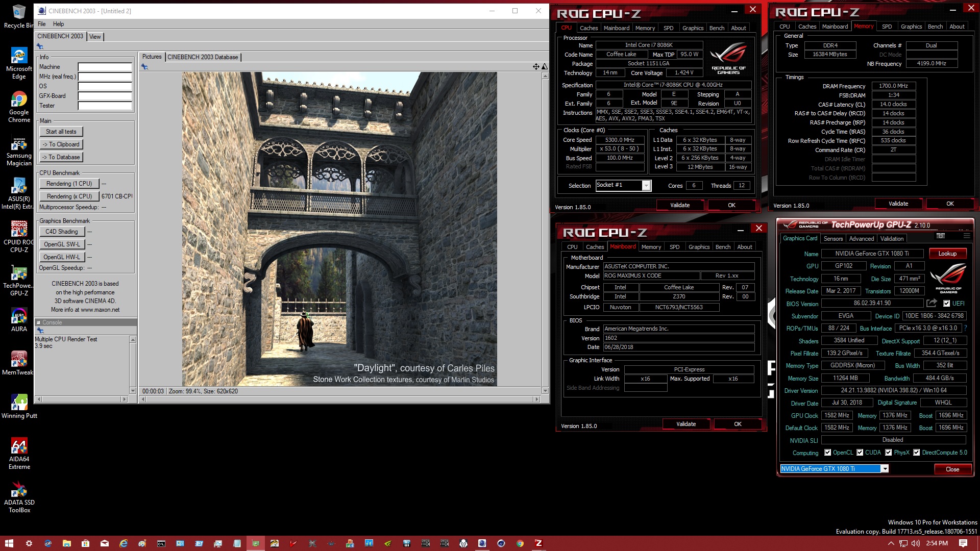Image resolution: width=980 pixels, height=551 pixels.
Task: Click the Machine input field
Action: 105,67
